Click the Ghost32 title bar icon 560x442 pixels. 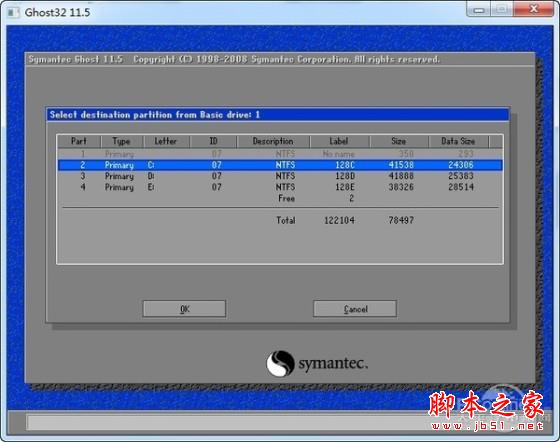(13, 12)
